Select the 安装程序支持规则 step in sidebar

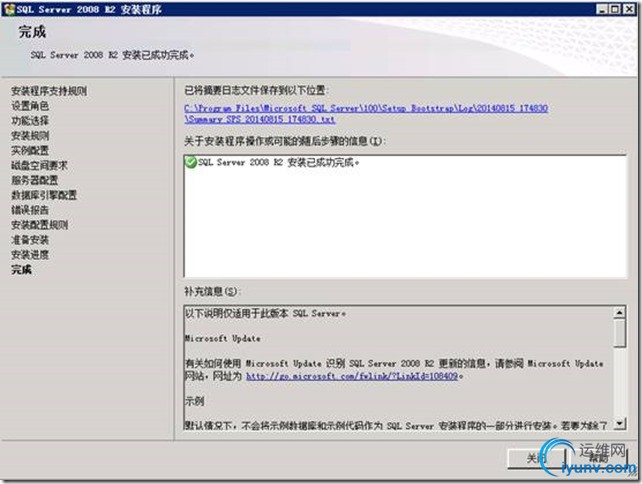click(x=49, y=91)
